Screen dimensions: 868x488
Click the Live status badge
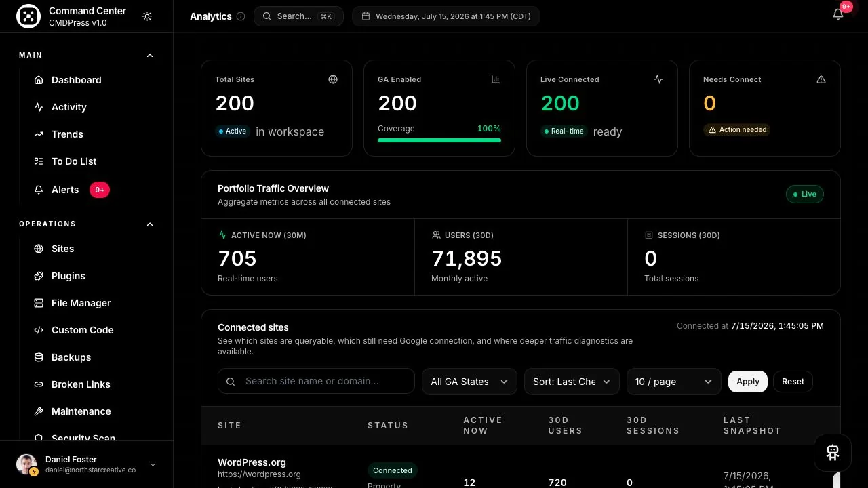804,194
